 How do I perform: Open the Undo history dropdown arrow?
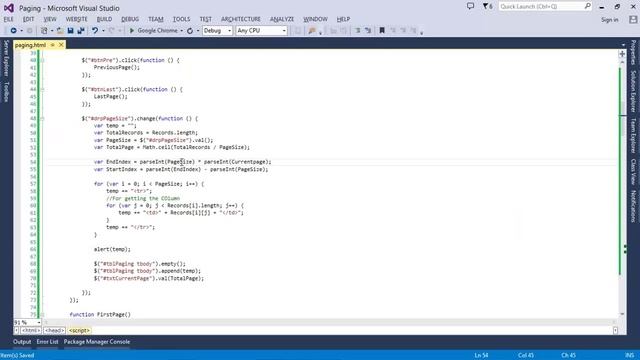point(103,31)
